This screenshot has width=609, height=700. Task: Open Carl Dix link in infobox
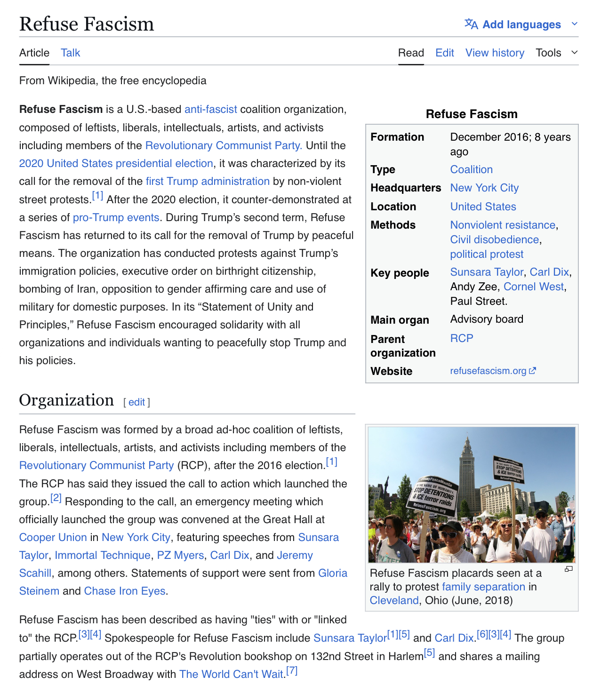(549, 272)
